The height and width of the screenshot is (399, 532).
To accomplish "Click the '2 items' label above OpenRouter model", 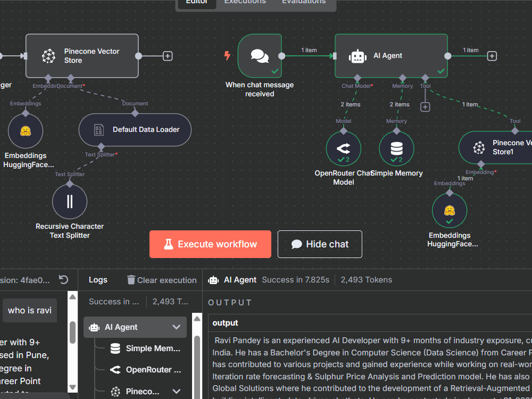I will pos(351,104).
